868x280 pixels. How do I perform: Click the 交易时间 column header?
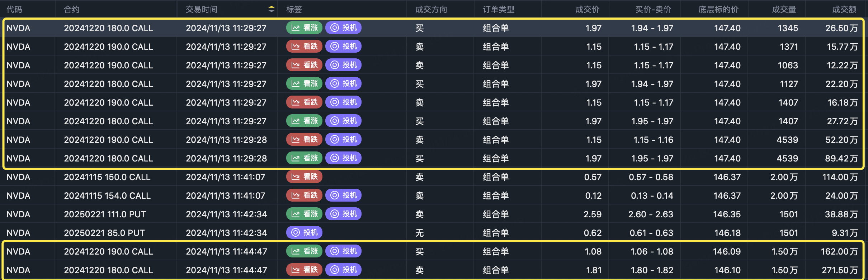point(202,9)
